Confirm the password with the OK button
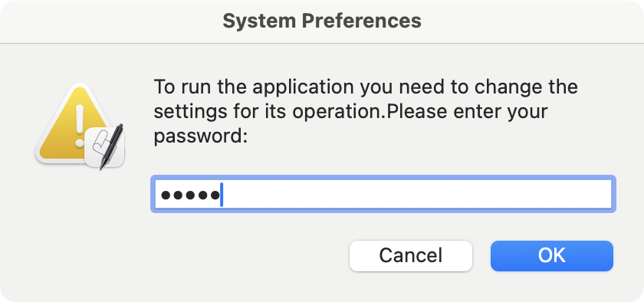644x302 pixels. tap(551, 255)
